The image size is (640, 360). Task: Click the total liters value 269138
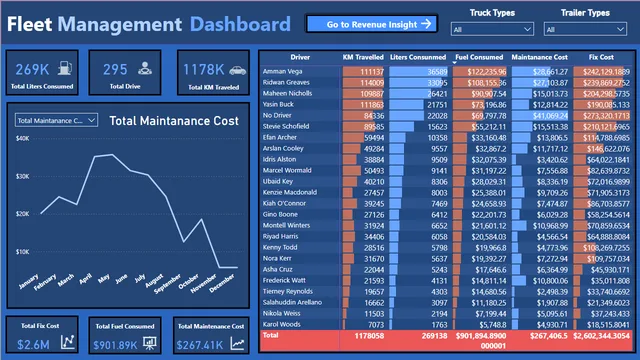[x=433, y=336]
